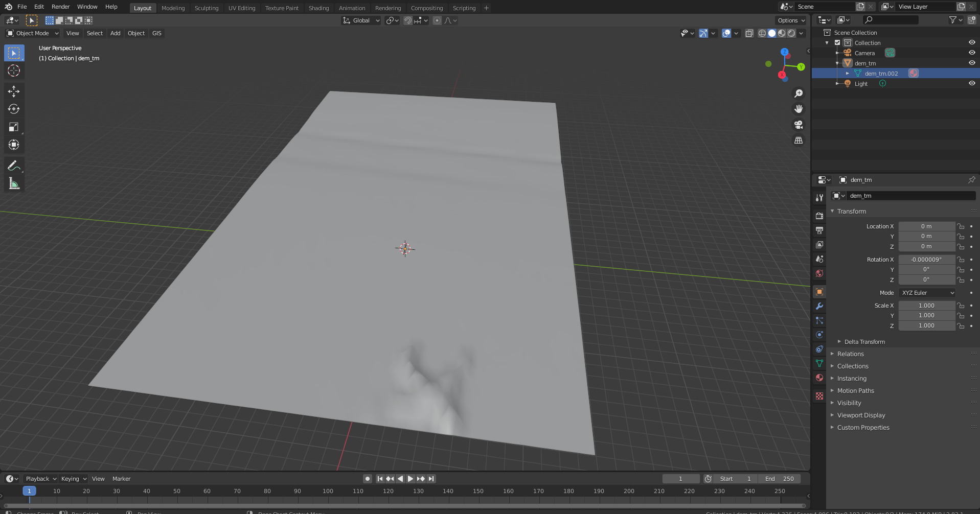Open the Modifier properties tab
The height and width of the screenshot is (514, 980).
coord(819,306)
